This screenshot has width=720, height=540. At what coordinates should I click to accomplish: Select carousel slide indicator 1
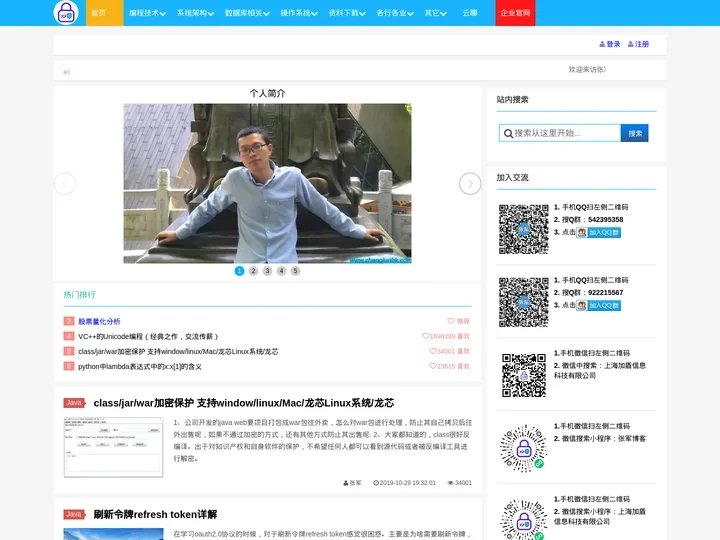pyautogui.click(x=239, y=271)
